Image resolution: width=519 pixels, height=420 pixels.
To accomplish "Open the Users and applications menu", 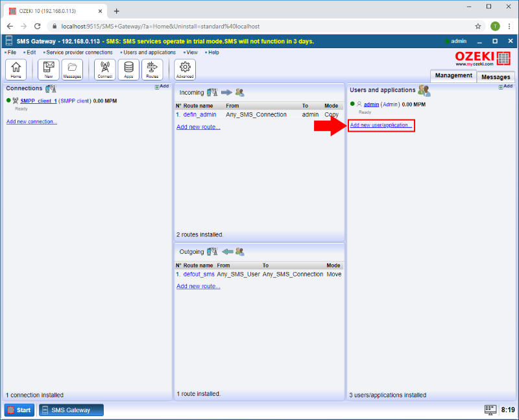I will pos(149,53).
